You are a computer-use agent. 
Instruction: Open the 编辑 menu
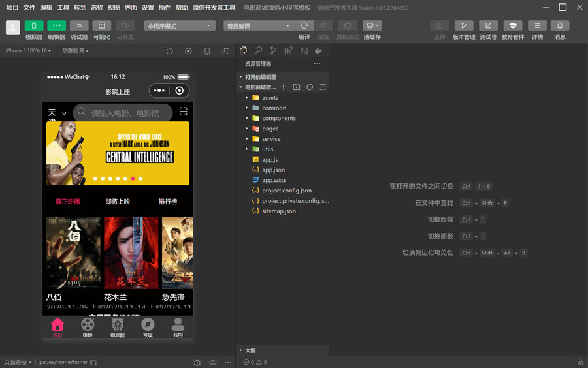(46, 7)
